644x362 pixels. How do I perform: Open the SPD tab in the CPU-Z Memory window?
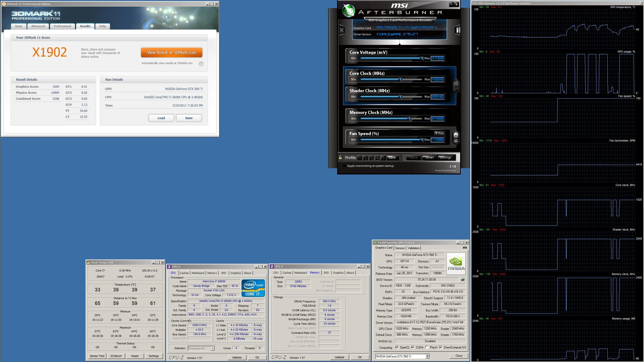(326, 273)
